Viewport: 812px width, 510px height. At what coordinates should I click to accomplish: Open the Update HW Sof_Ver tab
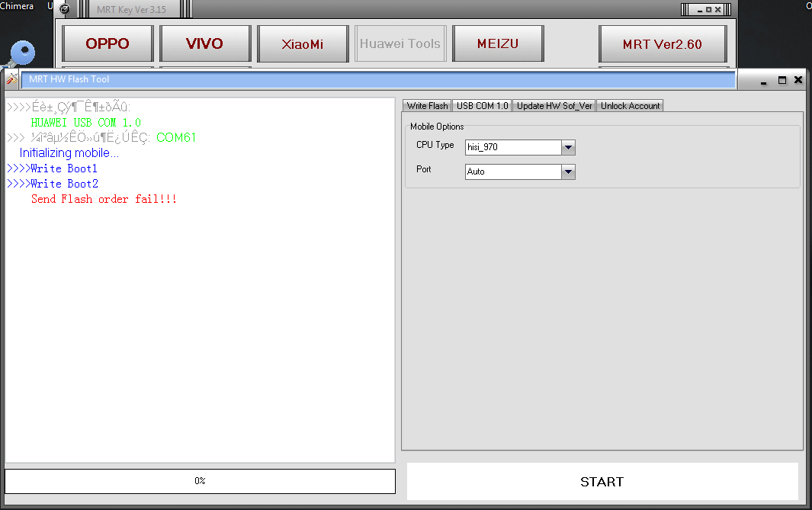[x=554, y=106]
